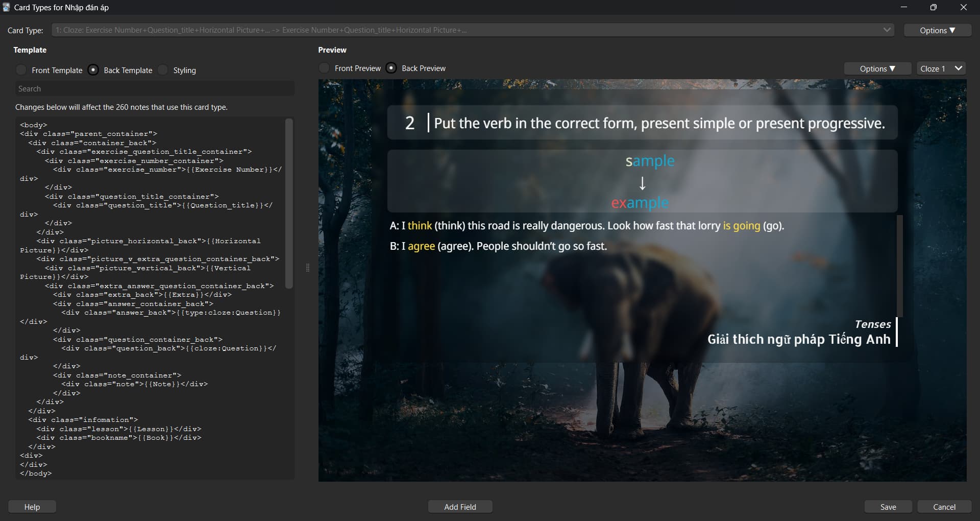
Task: Save the card type changes
Action: pyautogui.click(x=888, y=507)
